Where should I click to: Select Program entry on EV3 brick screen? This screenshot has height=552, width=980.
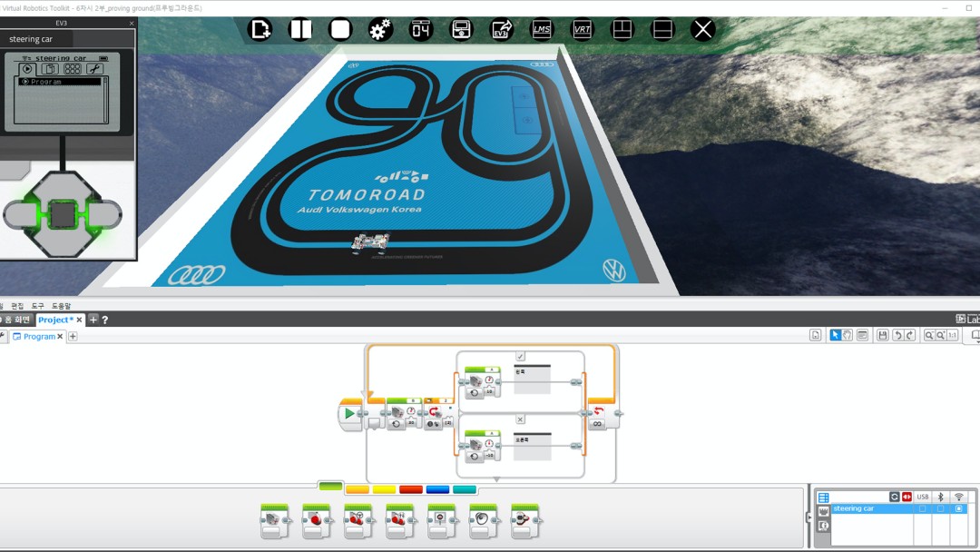point(59,82)
